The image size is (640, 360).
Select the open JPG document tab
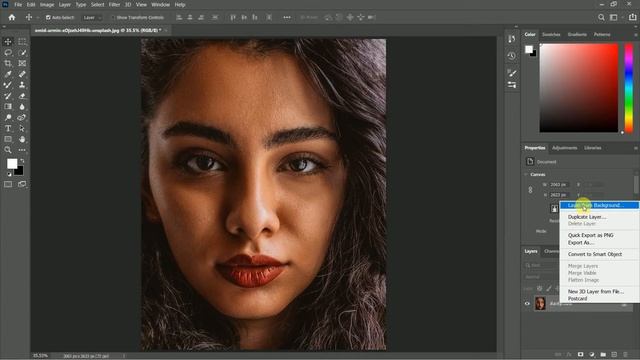pyautogui.click(x=98, y=31)
